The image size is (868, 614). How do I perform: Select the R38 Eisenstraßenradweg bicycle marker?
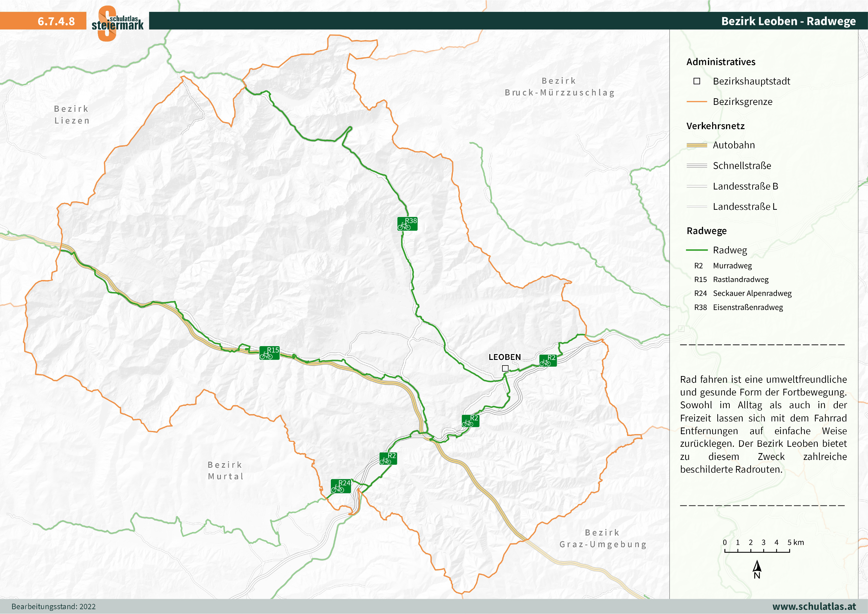click(408, 224)
